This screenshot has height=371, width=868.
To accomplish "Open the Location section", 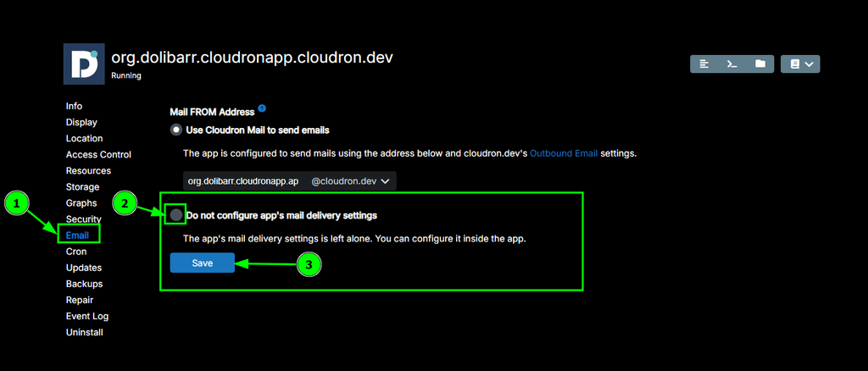I will (84, 138).
